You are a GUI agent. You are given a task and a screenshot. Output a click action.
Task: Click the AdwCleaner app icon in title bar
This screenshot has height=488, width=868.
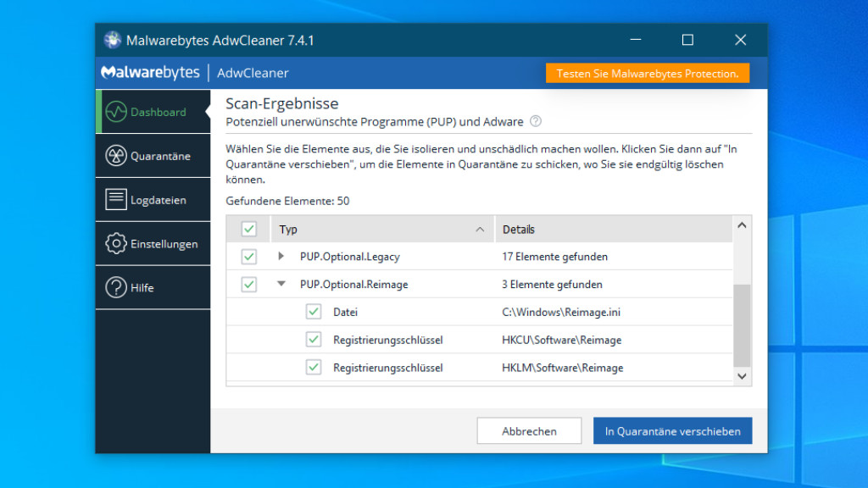coord(113,40)
